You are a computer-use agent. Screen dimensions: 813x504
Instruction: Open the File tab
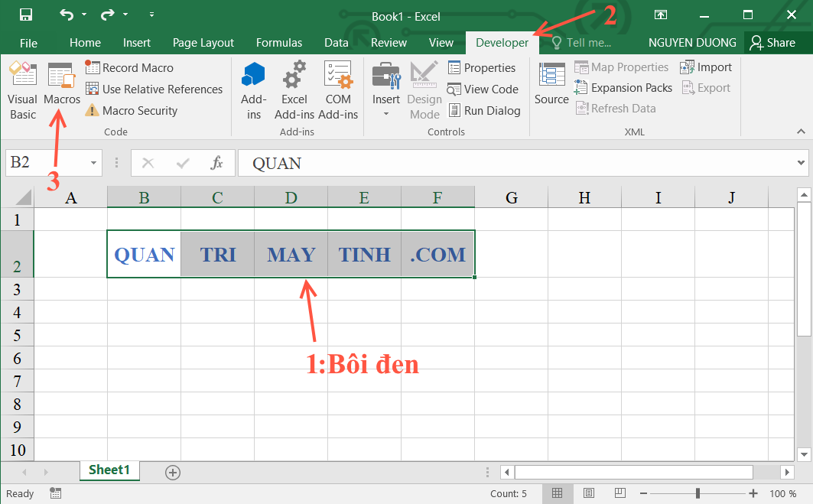click(x=28, y=43)
